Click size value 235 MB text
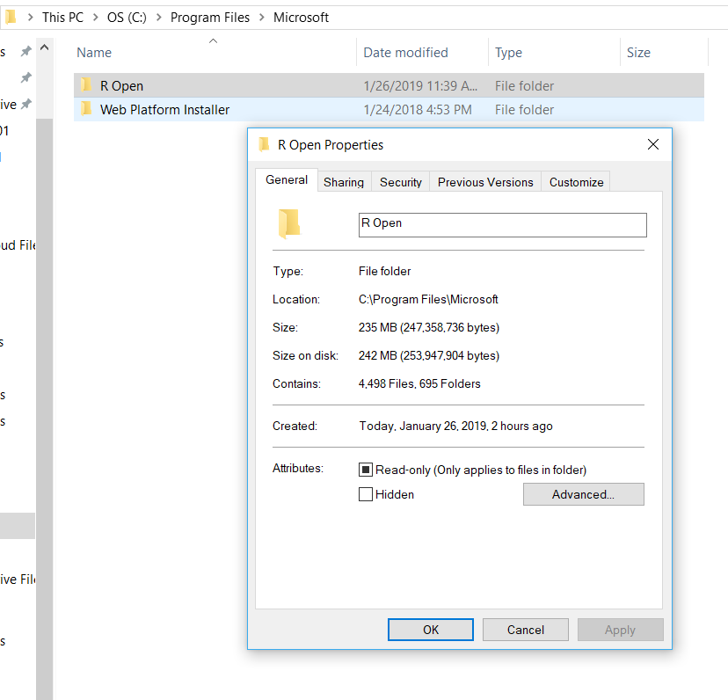Viewport: 728px width, 700px height. [428, 327]
